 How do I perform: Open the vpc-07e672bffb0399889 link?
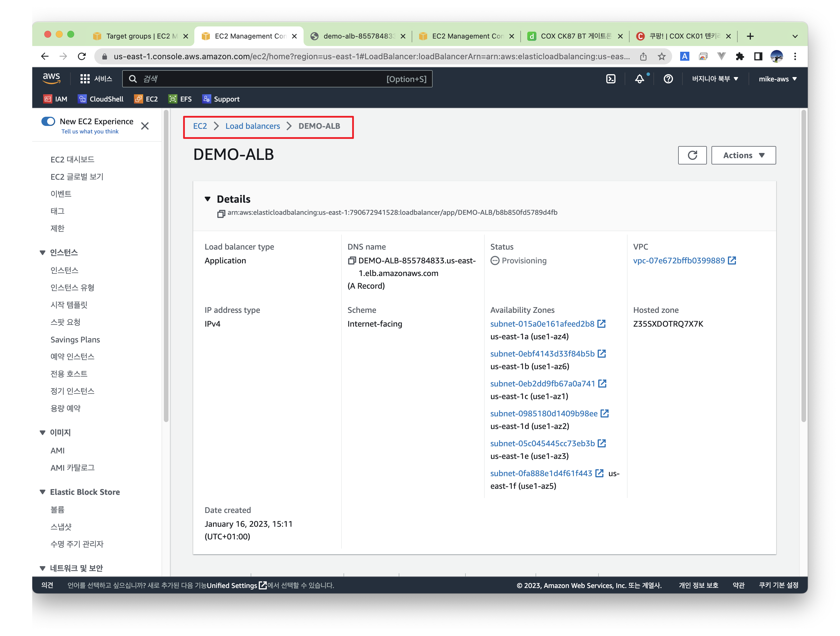[679, 261]
